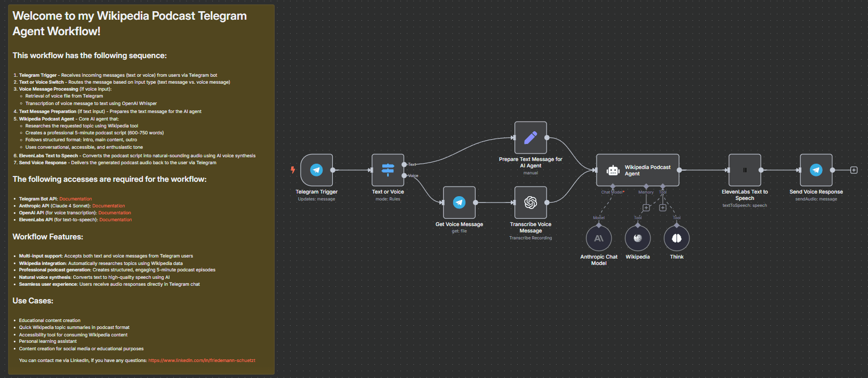Click the 'Workflow Features:' heading
Image resolution: width=868 pixels, height=378 pixels.
pyautogui.click(x=48, y=237)
